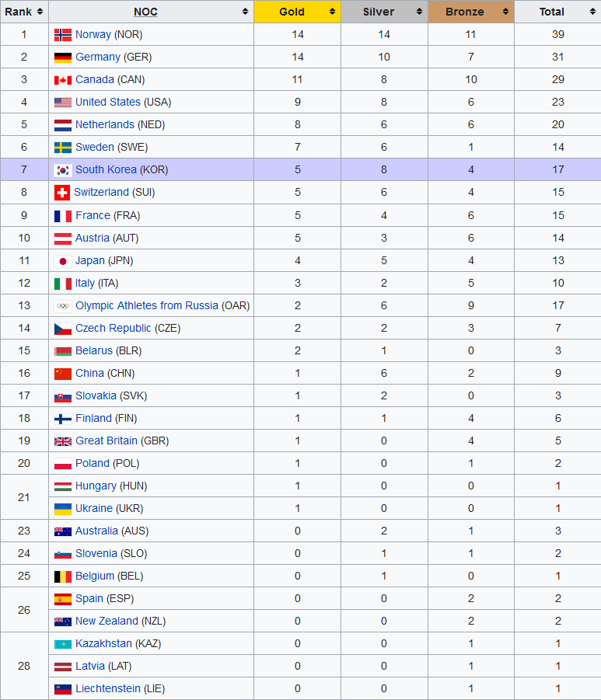Open the Finland link
The height and width of the screenshot is (700, 601).
93,418
